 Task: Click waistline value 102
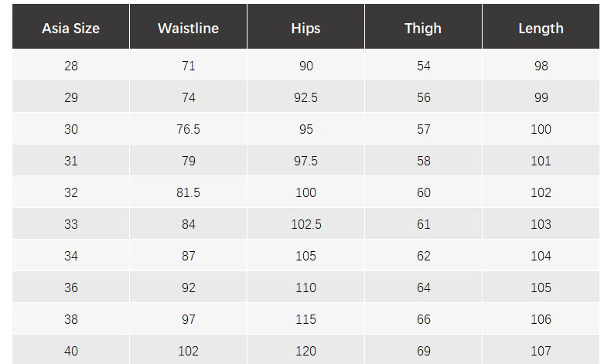(x=188, y=350)
